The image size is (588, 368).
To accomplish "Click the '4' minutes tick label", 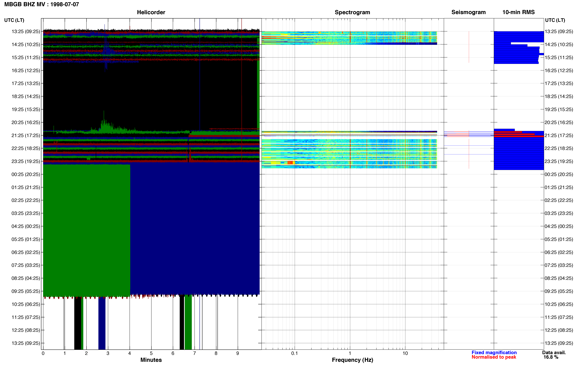I will point(130,353).
